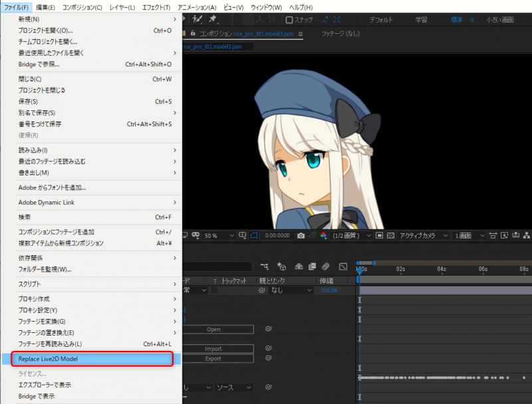Click the frame blending icon in timeline
Viewport: 532px width, 404px height.
311,267
